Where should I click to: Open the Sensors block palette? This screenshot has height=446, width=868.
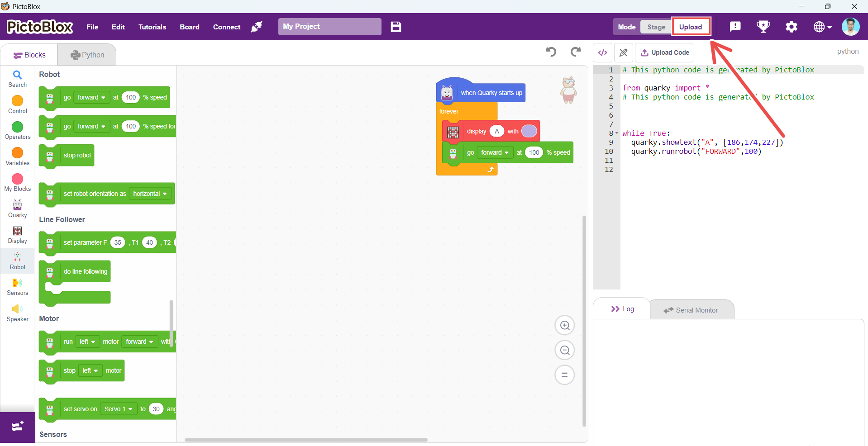[17, 287]
